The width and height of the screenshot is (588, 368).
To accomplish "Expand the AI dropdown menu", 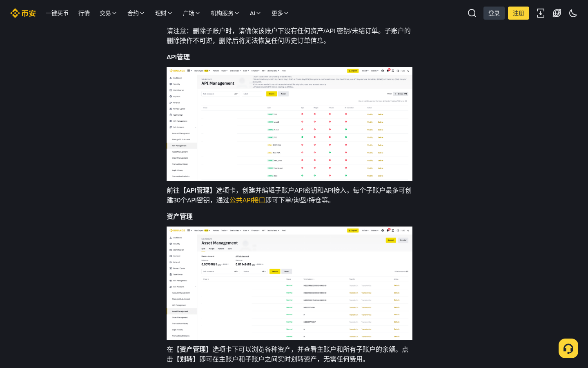I will tap(255, 13).
